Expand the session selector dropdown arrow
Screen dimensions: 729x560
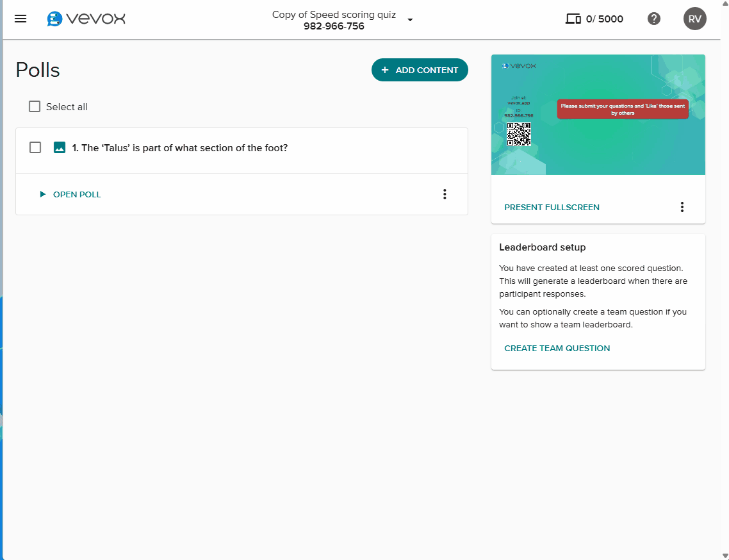409,19
